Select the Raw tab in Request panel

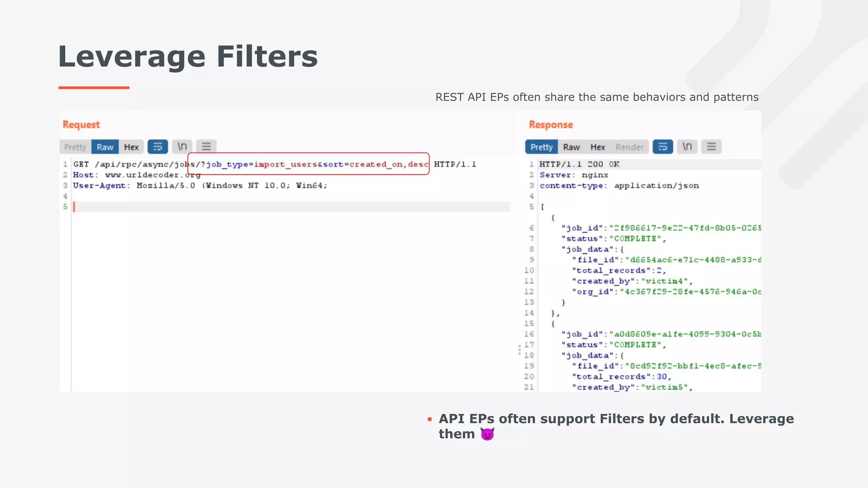[105, 147]
